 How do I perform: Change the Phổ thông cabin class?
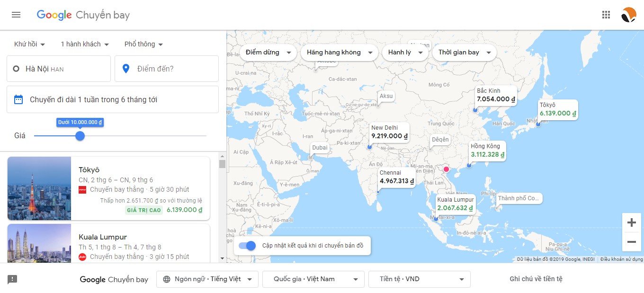pyautogui.click(x=143, y=44)
